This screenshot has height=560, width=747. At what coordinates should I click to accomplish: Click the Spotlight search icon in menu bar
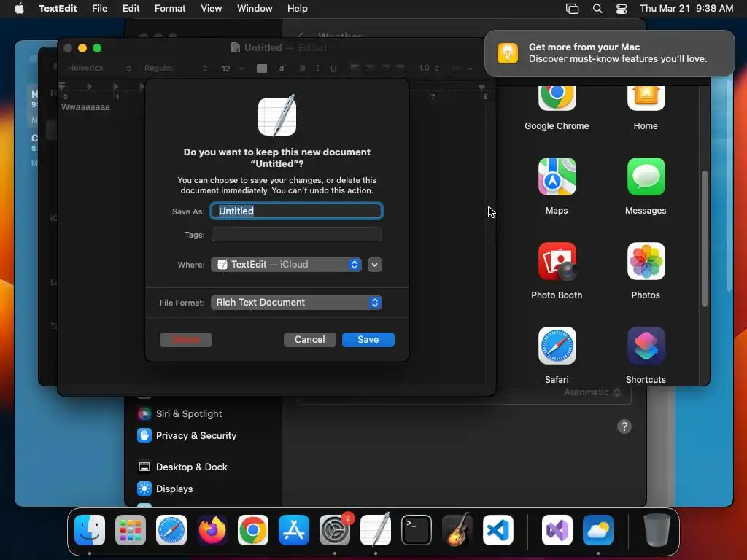[597, 9]
